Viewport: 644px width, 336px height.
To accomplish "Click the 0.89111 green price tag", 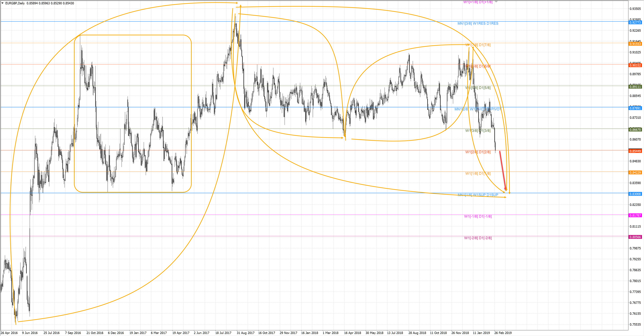I will point(635,87).
